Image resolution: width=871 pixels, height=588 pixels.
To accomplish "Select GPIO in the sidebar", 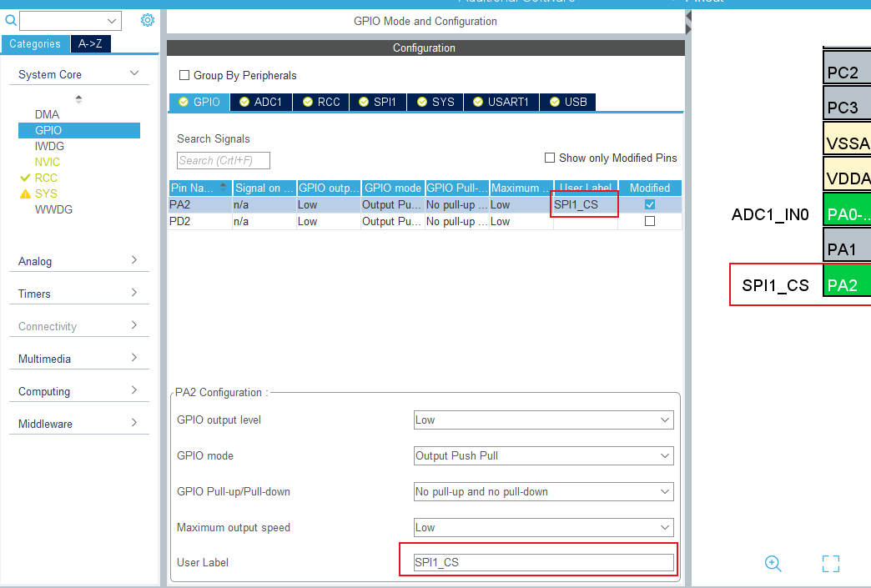I will point(48,130).
